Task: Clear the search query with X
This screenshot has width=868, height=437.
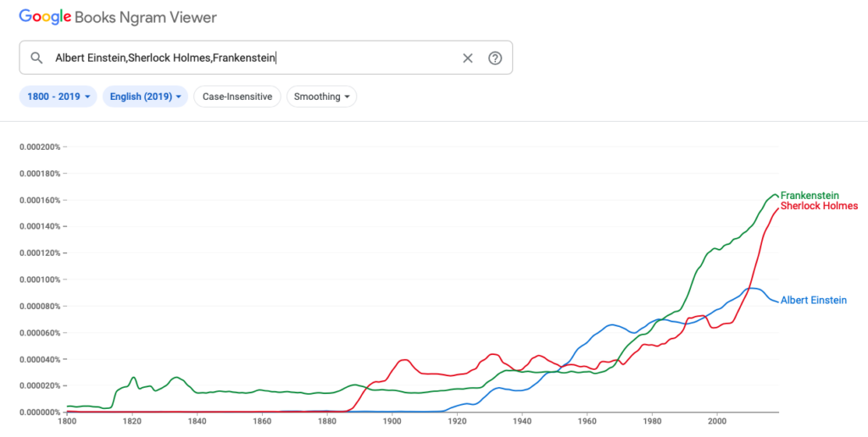Action: tap(468, 58)
